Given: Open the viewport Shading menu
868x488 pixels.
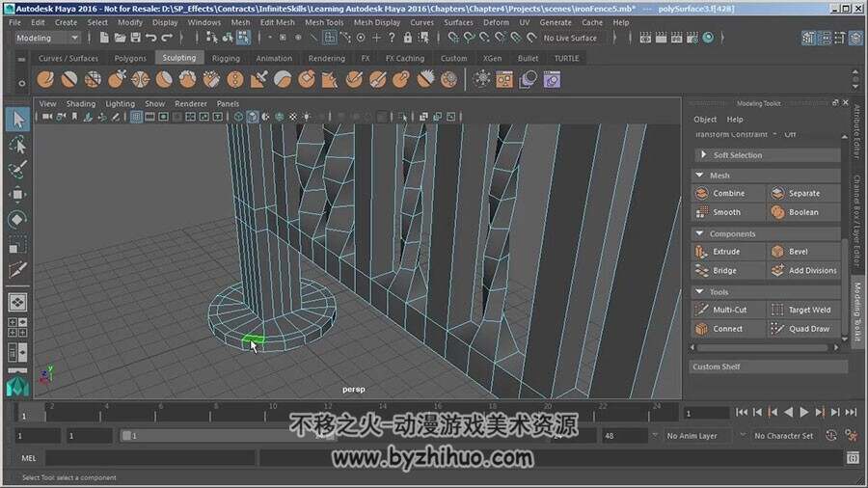Looking at the screenshot, I should pos(81,103).
